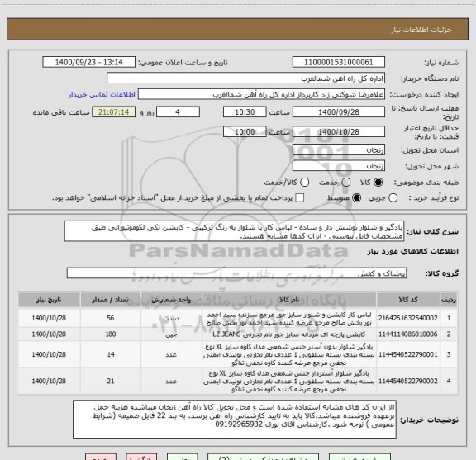Select the جزیی purchase process radio
Viewport: 476px width, 460px height.
click(x=393, y=198)
